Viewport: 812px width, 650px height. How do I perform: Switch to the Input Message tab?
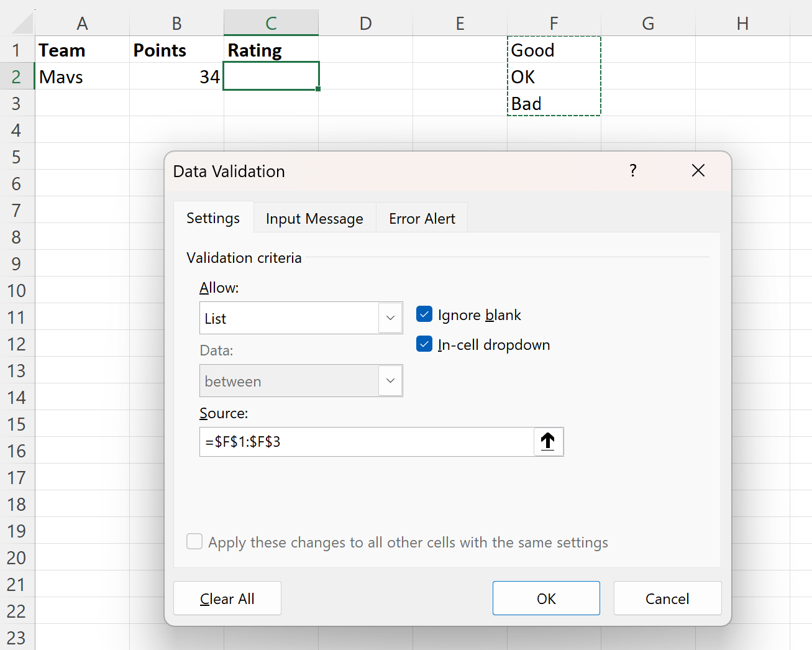click(314, 218)
